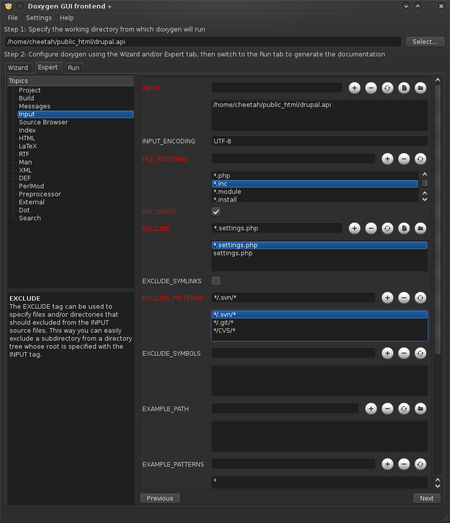Select *.php in the FILE_PATTERNS list

coord(315,176)
